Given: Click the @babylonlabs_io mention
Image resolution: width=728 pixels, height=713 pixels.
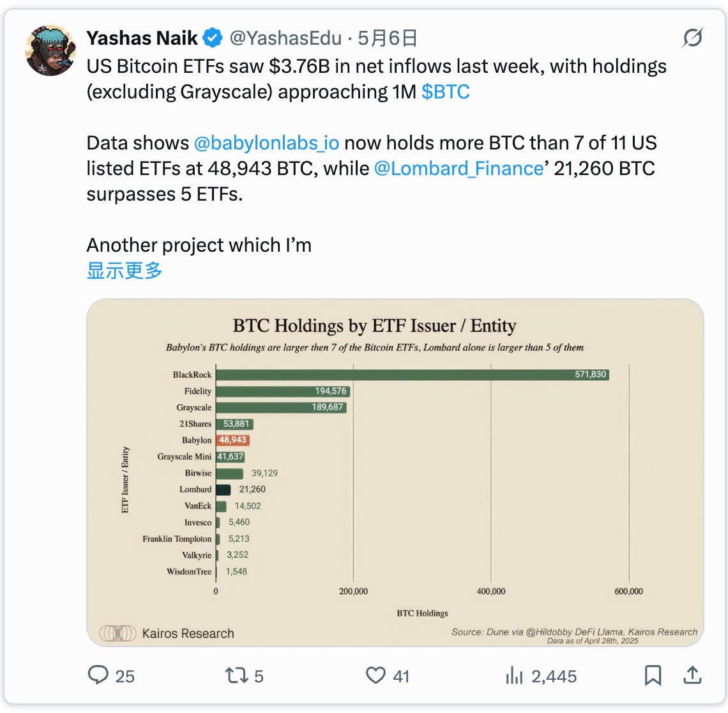Looking at the screenshot, I should (x=267, y=142).
